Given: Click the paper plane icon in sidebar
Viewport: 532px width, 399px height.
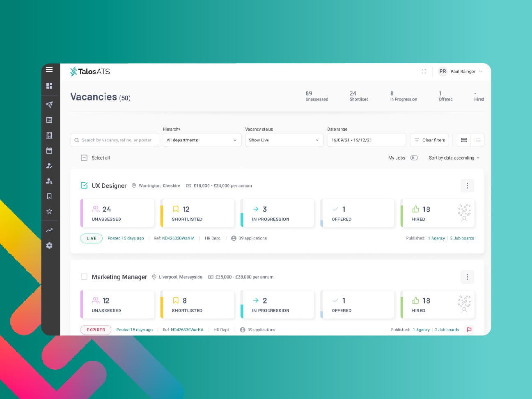Looking at the screenshot, I should pyautogui.click(x=49, y=105).
